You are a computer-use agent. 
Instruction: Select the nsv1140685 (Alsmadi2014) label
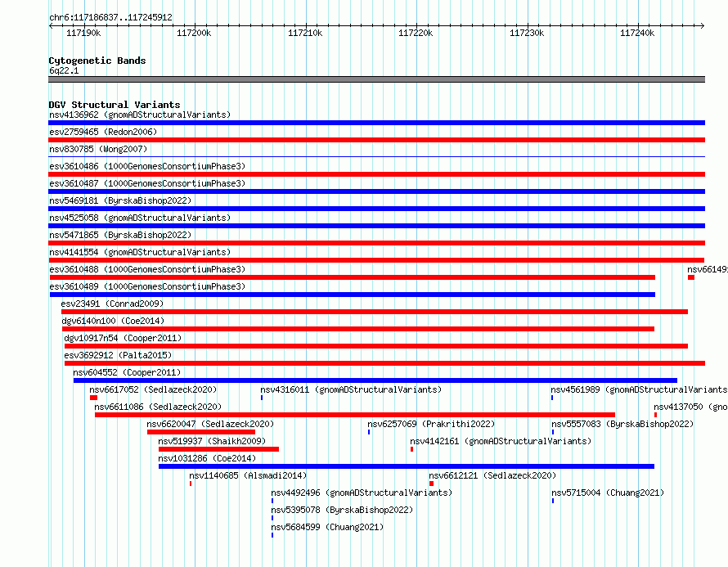[248, 475]
